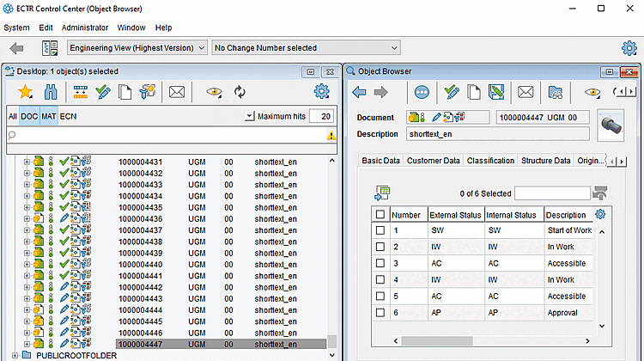Image resolution: width=644 pixels, height=361 pixels.
Task: Click the export table icon above status list
Action: 383,193
